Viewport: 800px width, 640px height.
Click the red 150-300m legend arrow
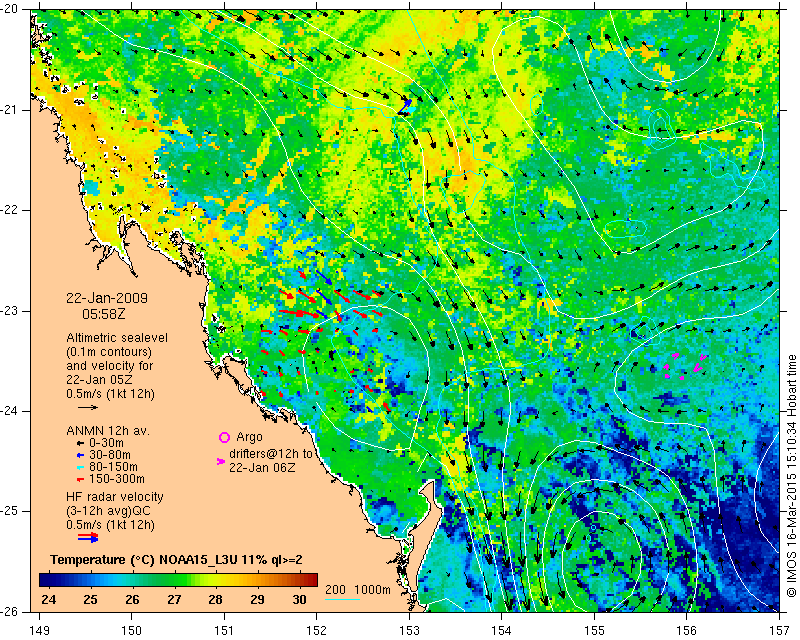click(80, 480)
